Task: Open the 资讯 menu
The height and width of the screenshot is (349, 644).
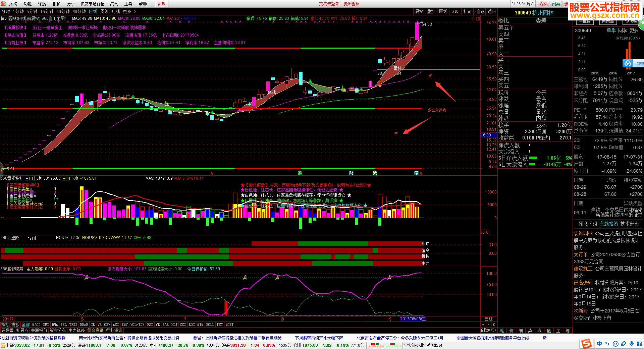Action: coord(114,4)
